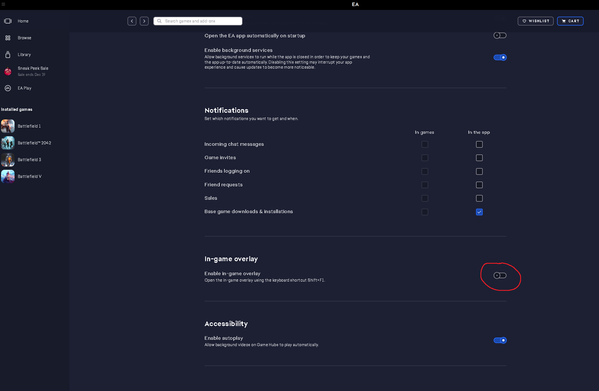
Task: Open EA Play in sidebar
Action: point(24,88)
